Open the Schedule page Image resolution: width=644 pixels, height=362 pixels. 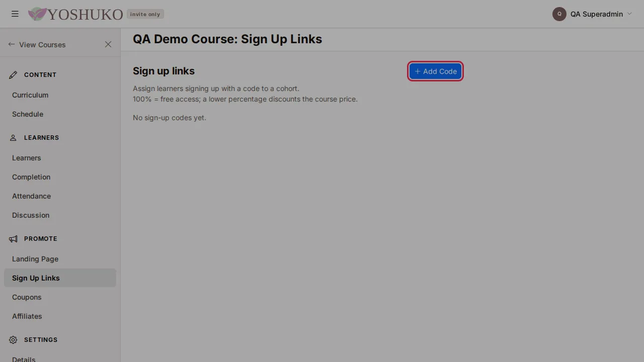pyautogui.click(x=60, y=114)
